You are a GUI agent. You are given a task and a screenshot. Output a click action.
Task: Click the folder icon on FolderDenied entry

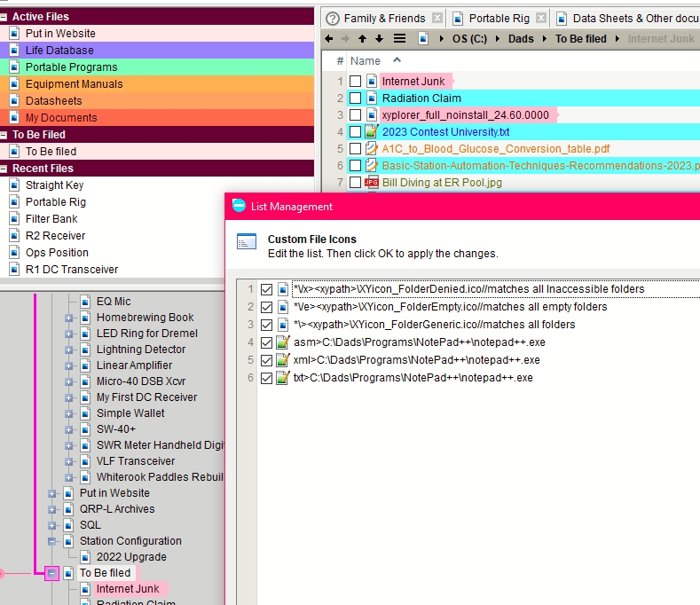coord(283,289)
